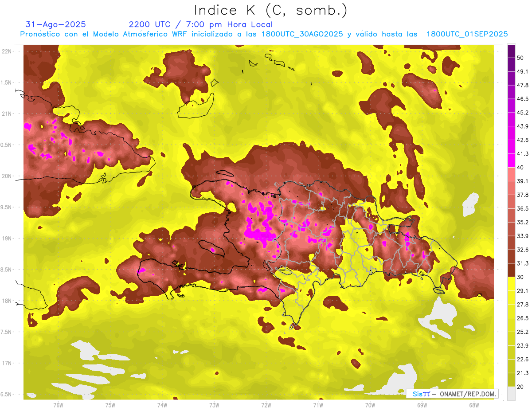Pick the olive swatch between 20 and 21.3
Image resolution: width=532 pixels, height=411 pixels.
[511, 380]
